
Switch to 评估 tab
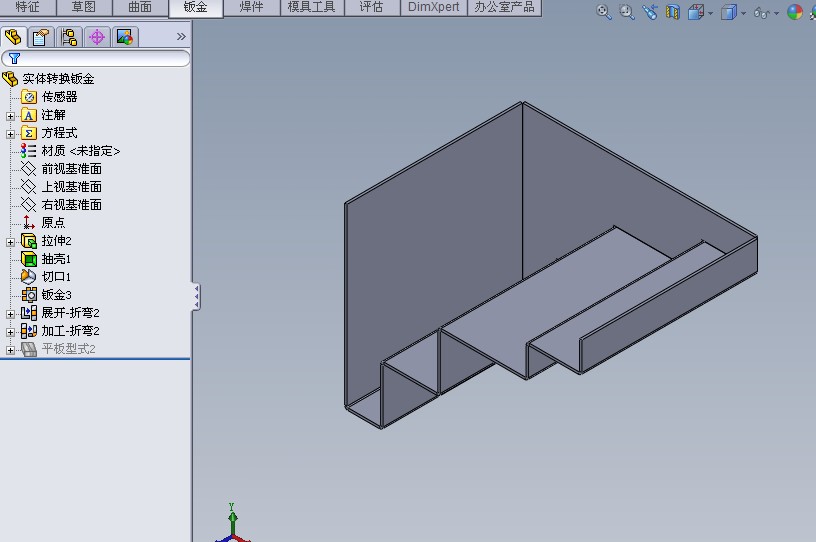(372, 7)
